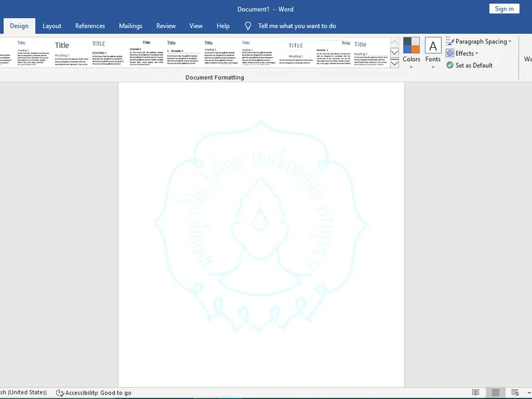
Task: Switch to Web Layout view
Action: [x=514, y=392]
